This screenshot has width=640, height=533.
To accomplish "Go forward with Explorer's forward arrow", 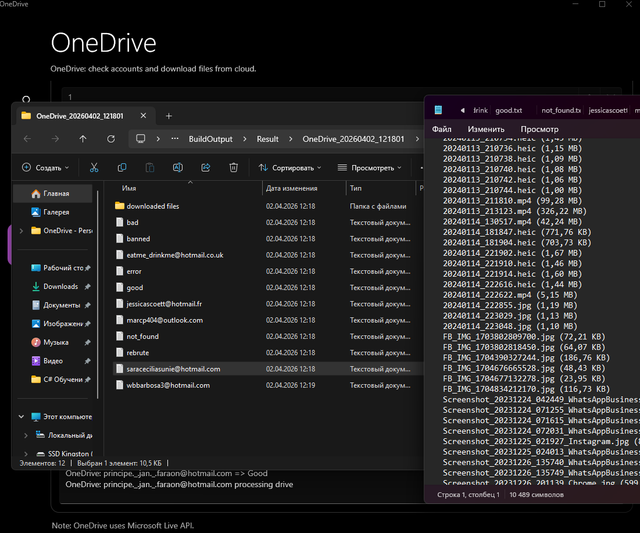I will (x=55, y=139).
